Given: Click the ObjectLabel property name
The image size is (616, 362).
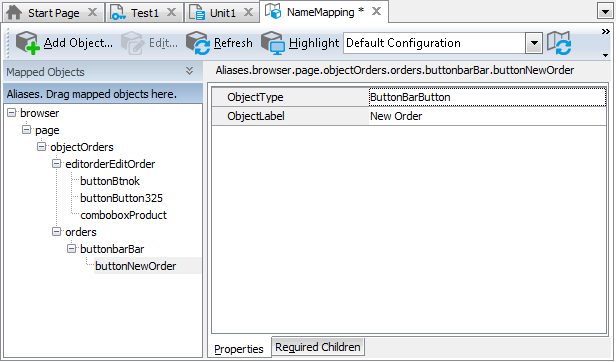Looking at the screenshot, I should click(256, 116).
